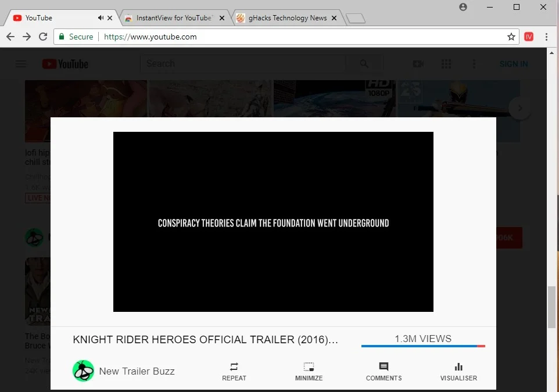
Task: Open COMMENTS for the video
Action: 384,372
